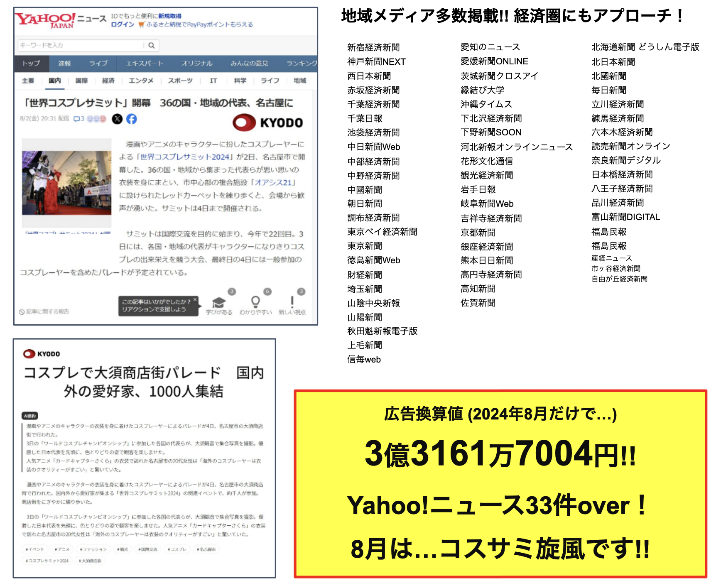
Task: Click the emoji reaction faces beside comments
Action: pyautogui.click(x=96, y=119)
